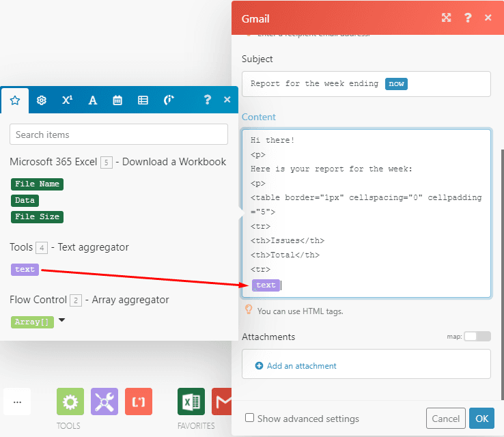Select the date and time calendar tab

coord(117,100)
